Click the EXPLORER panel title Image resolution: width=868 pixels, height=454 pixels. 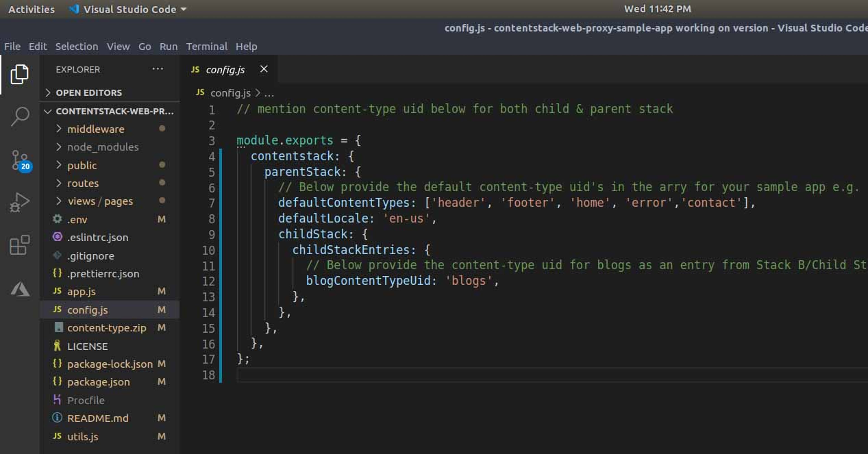tap(78, 69)
